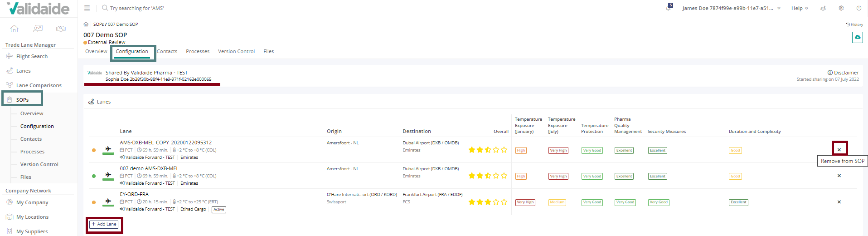Open lane 007 demo AMS-DXB-MEL

click(x=149, y=168)
